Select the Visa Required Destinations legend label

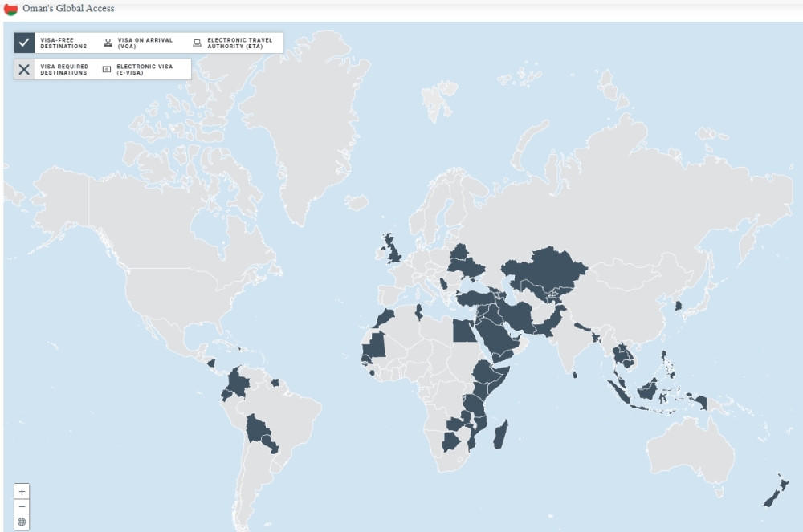[64, 69]
